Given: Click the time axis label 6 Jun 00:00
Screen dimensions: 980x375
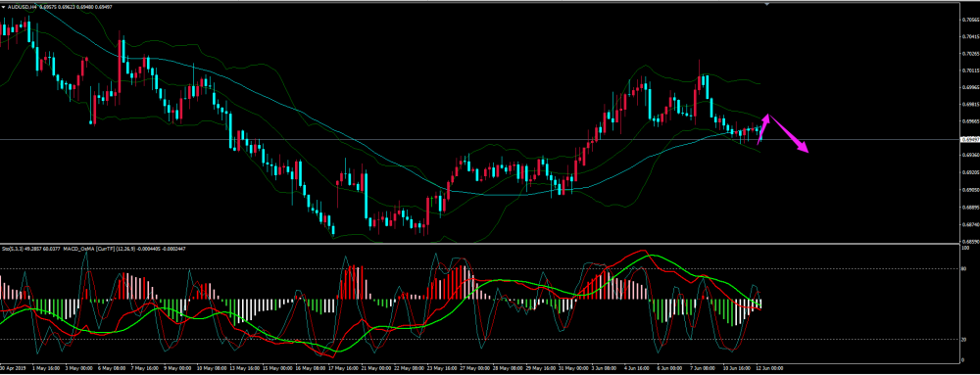Looking at the screenshot, I should (670, 368).
